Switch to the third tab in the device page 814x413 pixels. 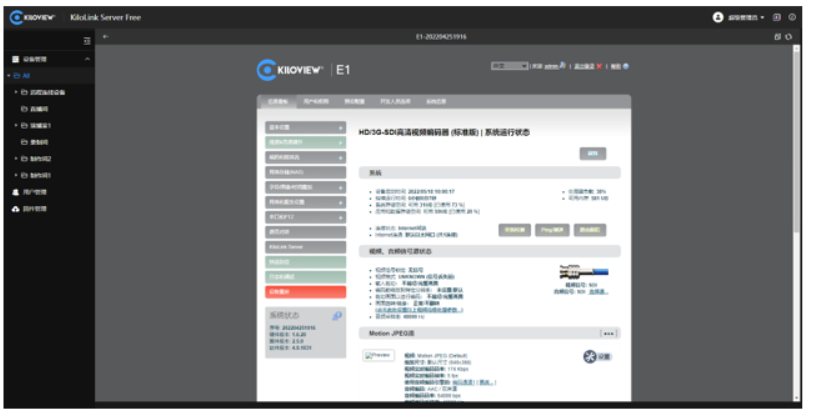point(355,102)
